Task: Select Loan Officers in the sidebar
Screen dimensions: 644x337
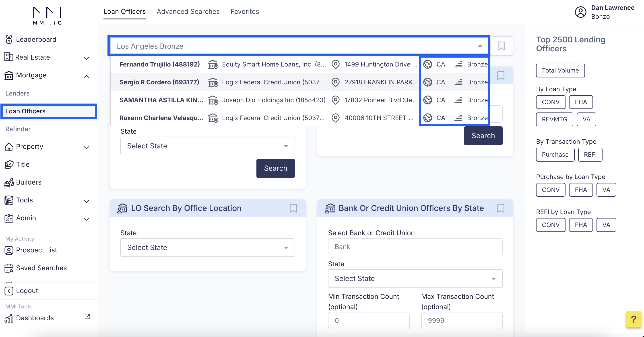Action: (x=48, y=111)
